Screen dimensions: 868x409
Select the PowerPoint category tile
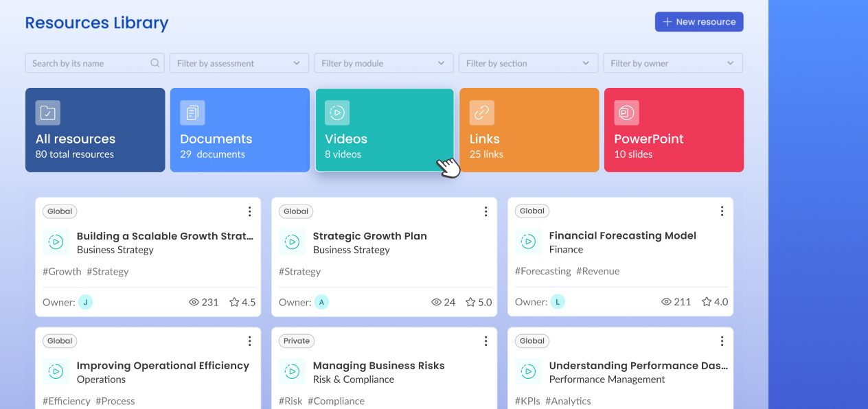674,130
